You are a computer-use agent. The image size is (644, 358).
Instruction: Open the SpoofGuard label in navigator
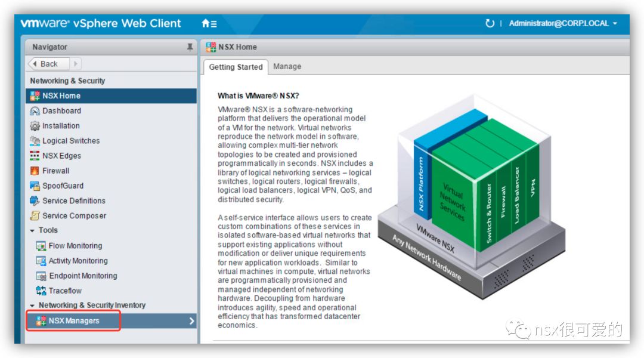coord(63,186)
